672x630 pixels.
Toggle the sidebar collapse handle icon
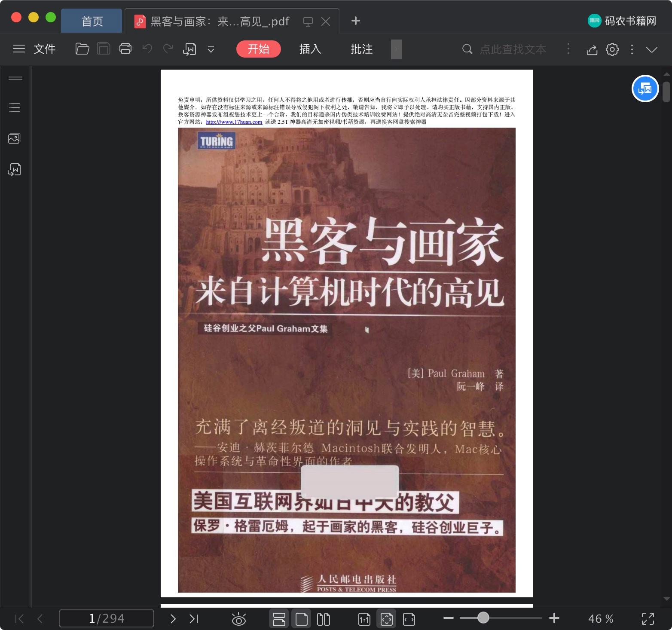pyautogui.click(x=15, y=78)
